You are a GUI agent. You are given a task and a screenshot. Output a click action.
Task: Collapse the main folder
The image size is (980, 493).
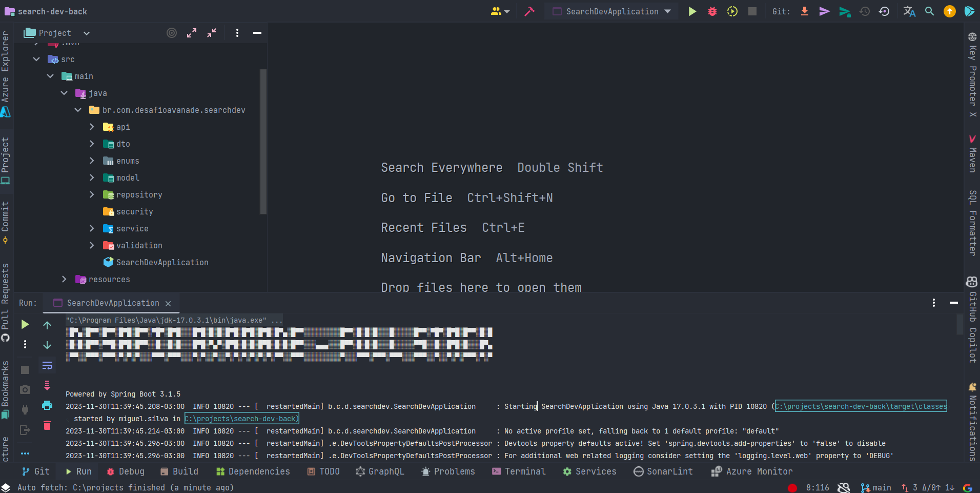pyautogui.click(x=50, y=76)
